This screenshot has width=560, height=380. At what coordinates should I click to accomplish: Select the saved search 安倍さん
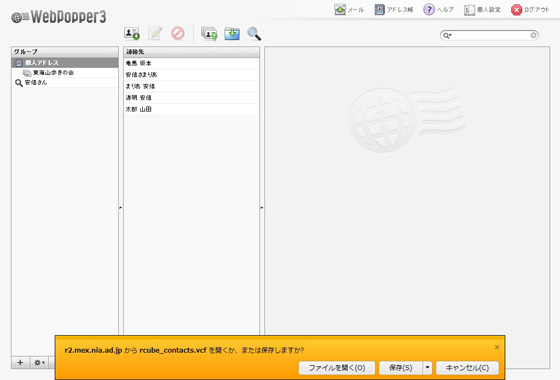(65, 82)
